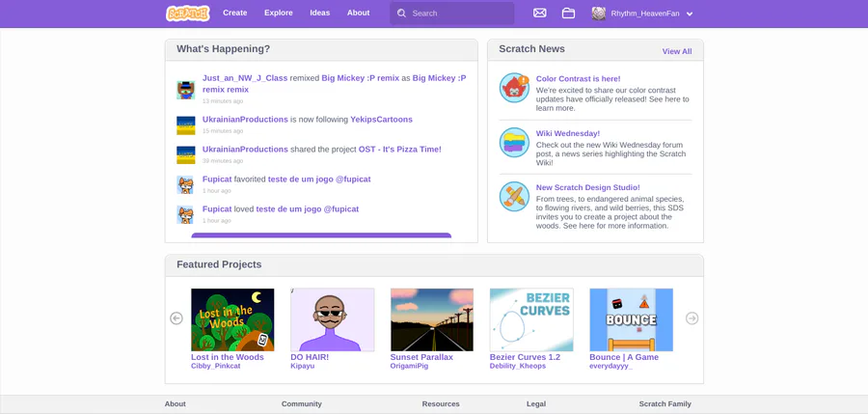The width and height of the screenshot is (868, 414).
Task: Click UkrainianProductions name in the shared project row
Action: [x=245, y=149]
